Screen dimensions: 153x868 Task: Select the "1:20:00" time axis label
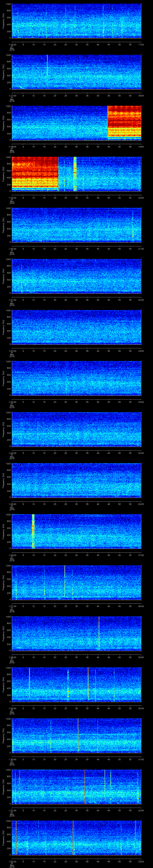(12, 249)
